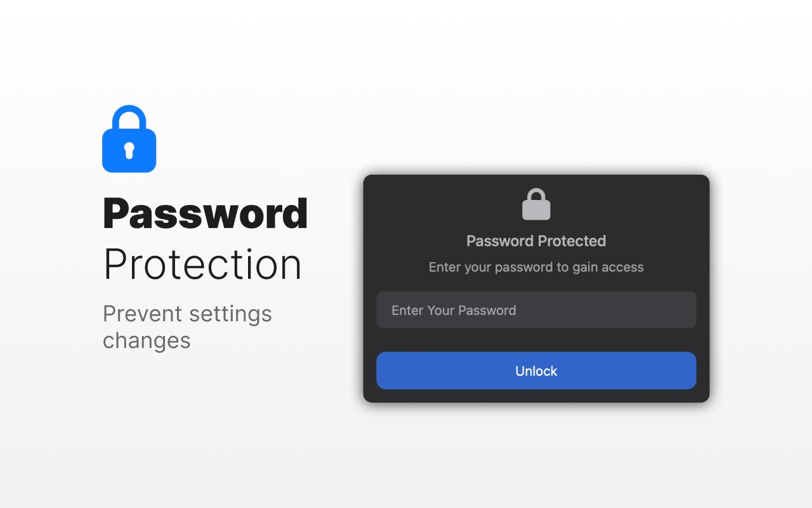Click the Password Protected dialog title

click(x=536, y=241)
